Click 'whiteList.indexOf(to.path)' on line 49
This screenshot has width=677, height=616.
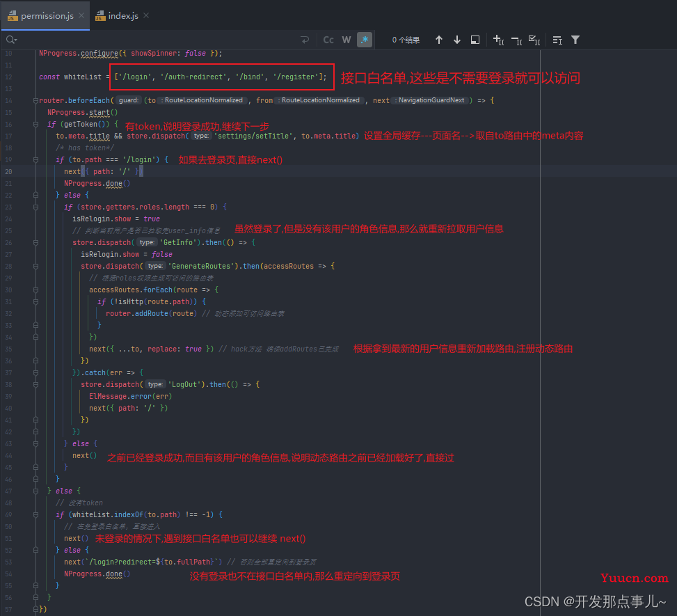tap(126, 515)
